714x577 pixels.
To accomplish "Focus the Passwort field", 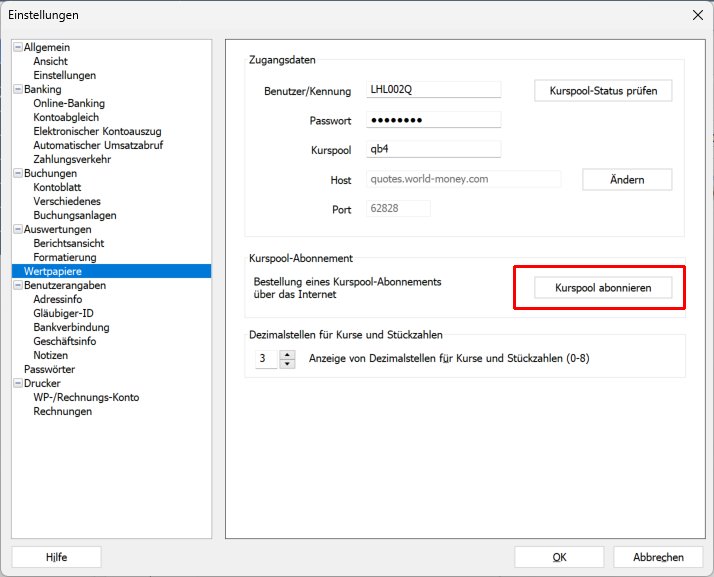I will (x=432, y=120).
